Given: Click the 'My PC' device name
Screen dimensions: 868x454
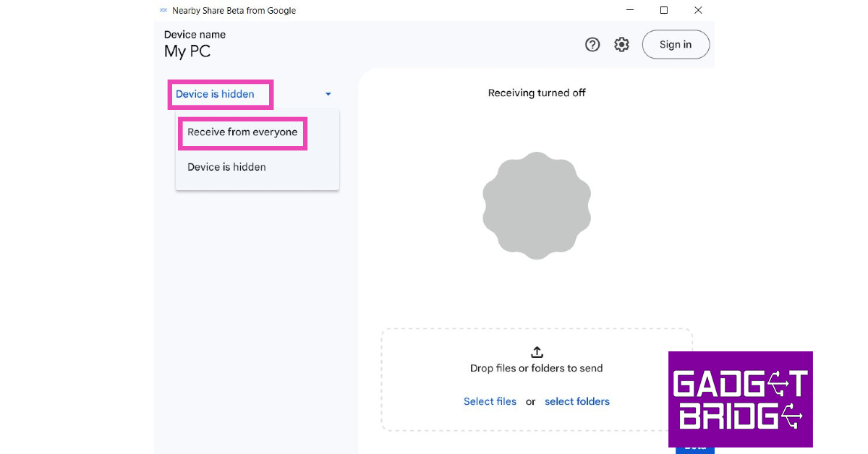Looking at the screenshot, I should [187, 52].
